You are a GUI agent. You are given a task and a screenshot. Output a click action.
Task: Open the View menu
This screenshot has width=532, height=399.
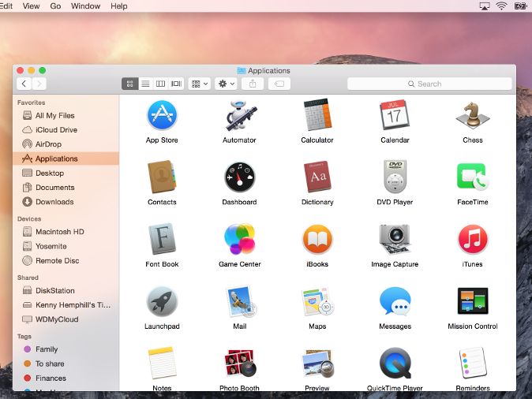click(32, 6)
